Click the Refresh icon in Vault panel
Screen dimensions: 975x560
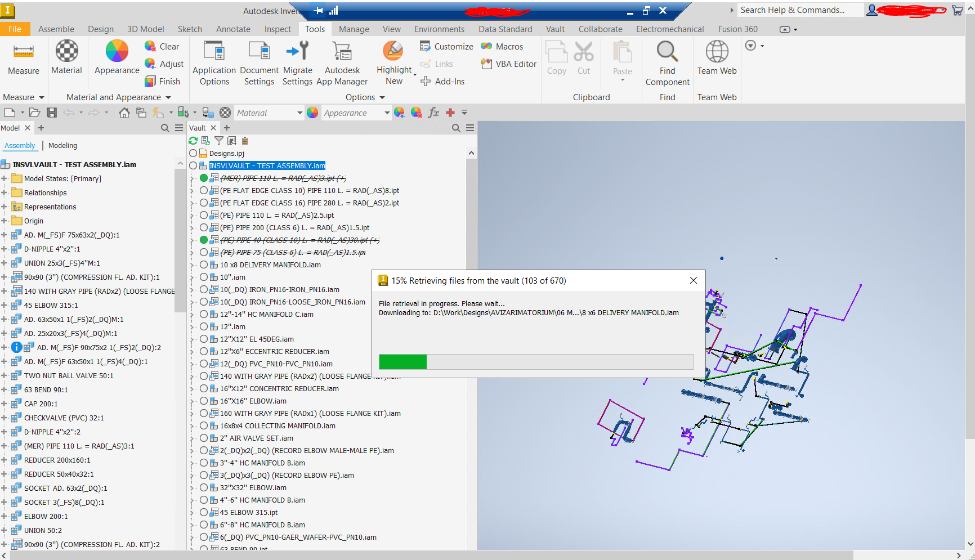[193, 141]
